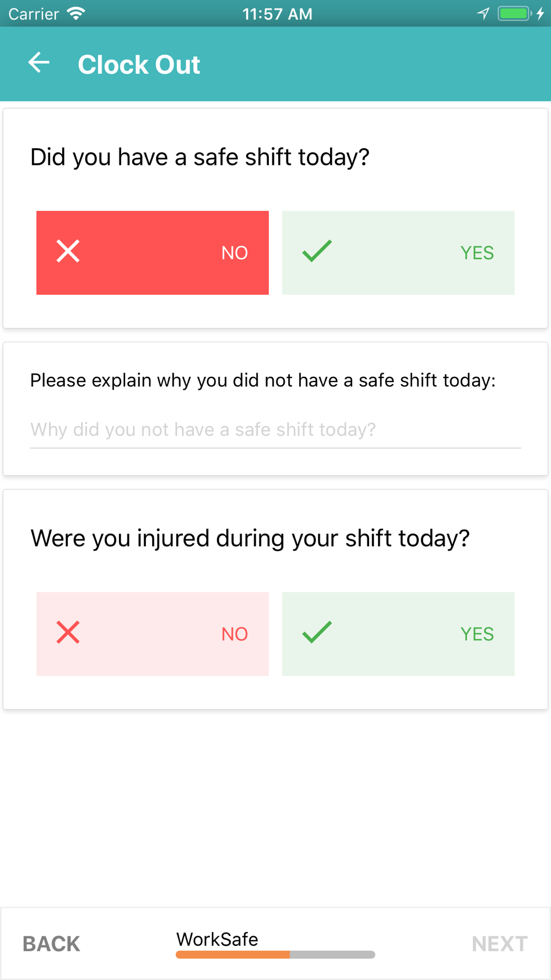Click the red X icon under injured question

68,633
